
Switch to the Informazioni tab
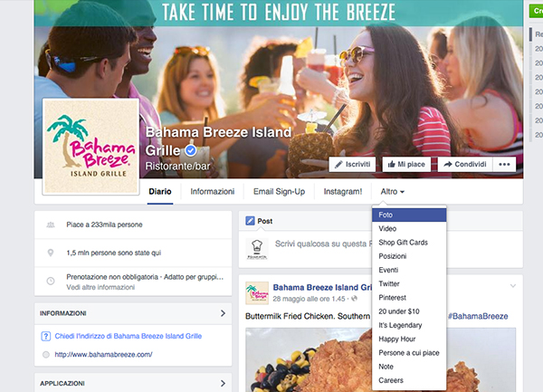pos(213,192)
